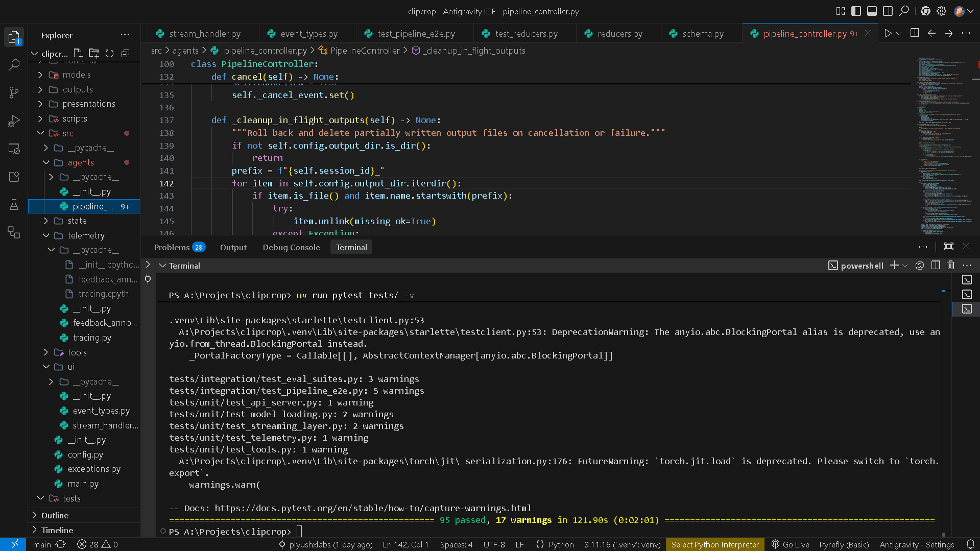Run the Python file with play button
Screen dimensions: 980x551
pos(888,33)
